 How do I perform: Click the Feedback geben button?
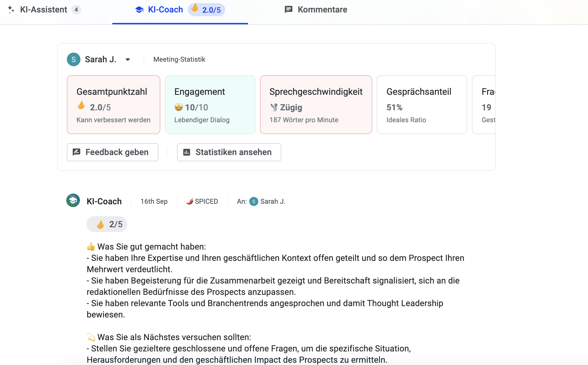[112, 152]
